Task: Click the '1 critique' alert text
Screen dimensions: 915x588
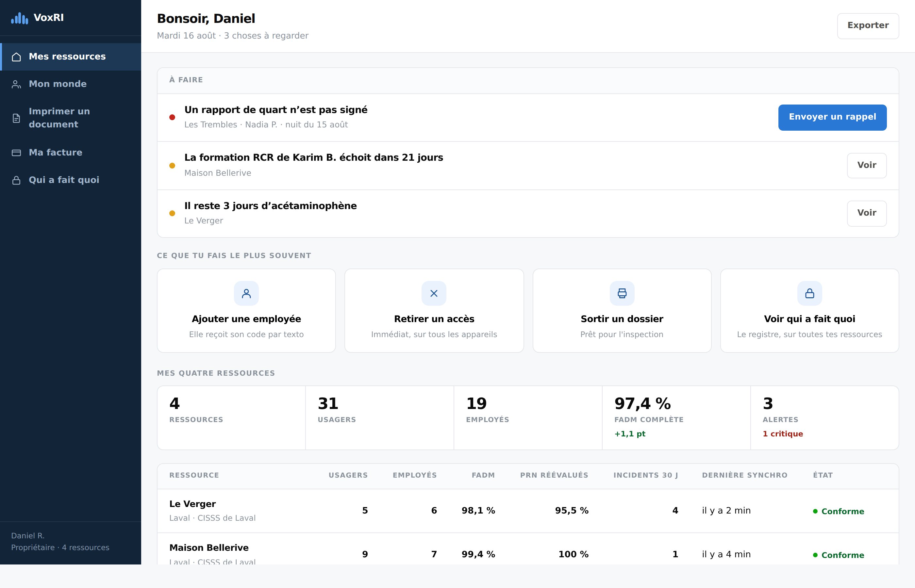Action: pos(783,434)
